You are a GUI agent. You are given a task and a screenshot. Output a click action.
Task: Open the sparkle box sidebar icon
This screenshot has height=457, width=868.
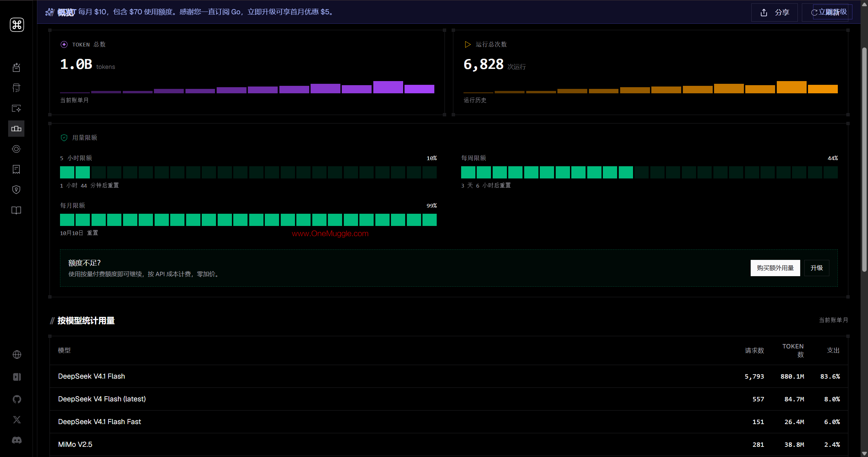point(16,68)
